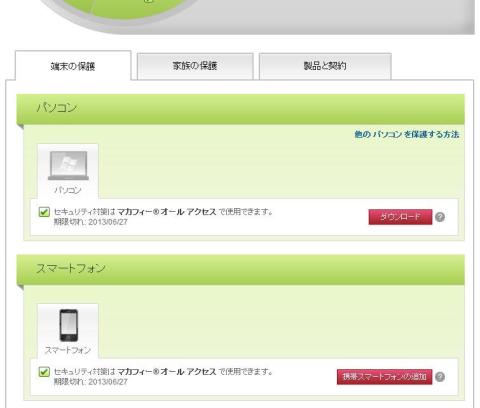Collapse the パソコン green section header
This screenshot has height=408, width=480.
point(240,109)
